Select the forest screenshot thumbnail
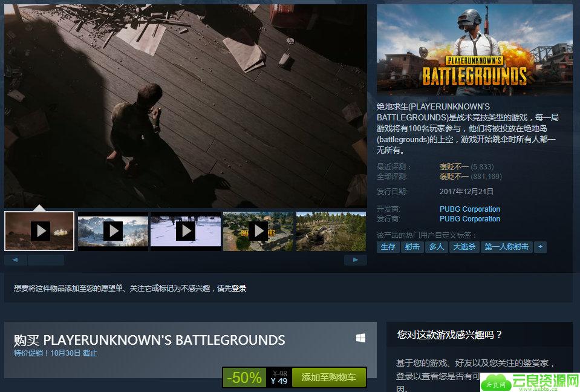The width and height of the screenshot is (580, 392). (x=331, y=231)
